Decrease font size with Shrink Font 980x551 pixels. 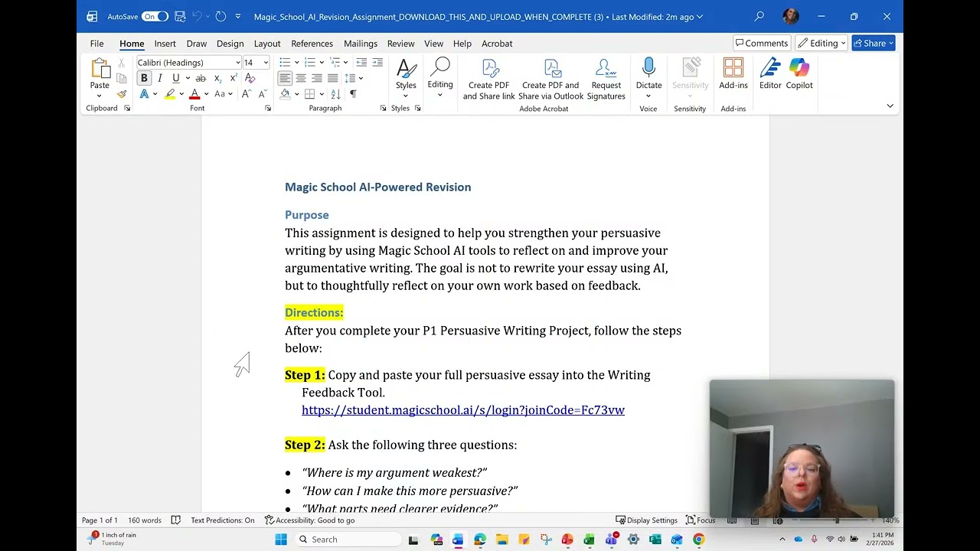[262, 94]
